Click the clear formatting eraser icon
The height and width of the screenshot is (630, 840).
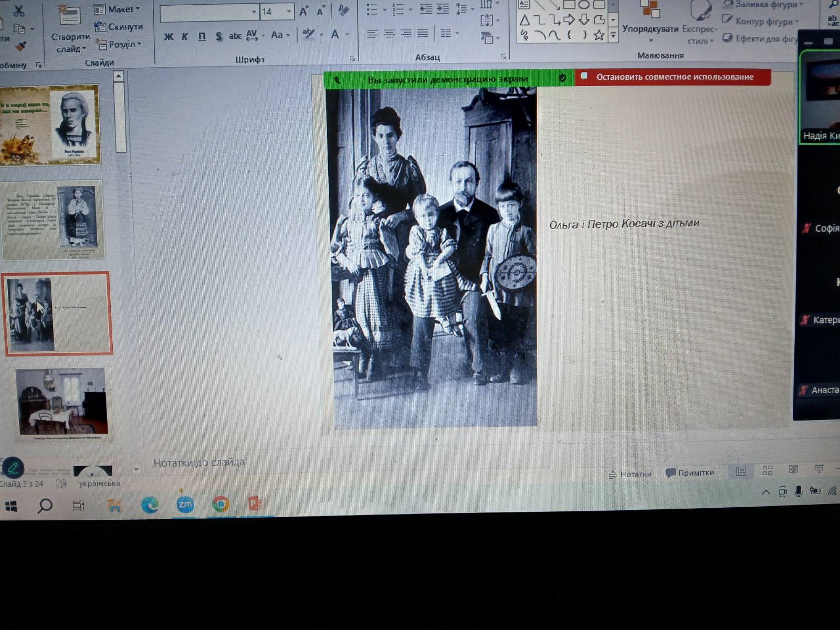343,10
